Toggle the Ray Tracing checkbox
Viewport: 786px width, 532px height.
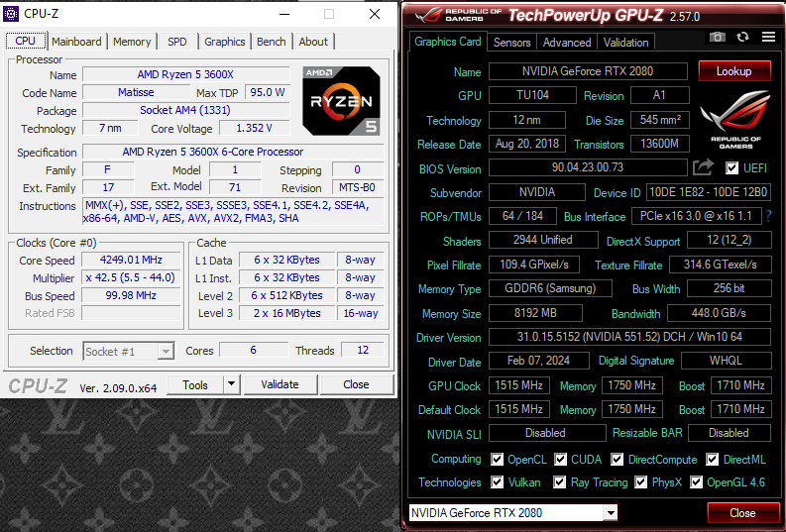559,481
